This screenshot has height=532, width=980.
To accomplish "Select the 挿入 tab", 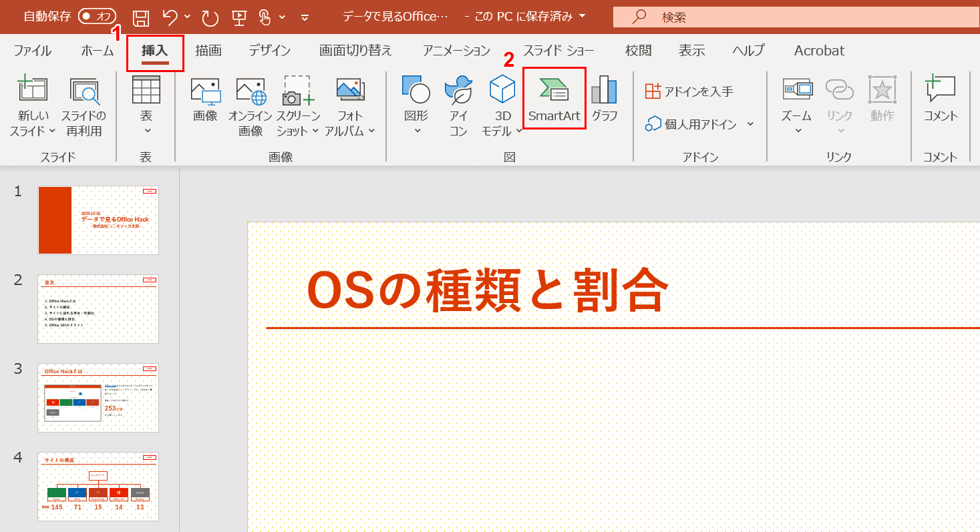I will pyautogui.click(x=155, y=51).
